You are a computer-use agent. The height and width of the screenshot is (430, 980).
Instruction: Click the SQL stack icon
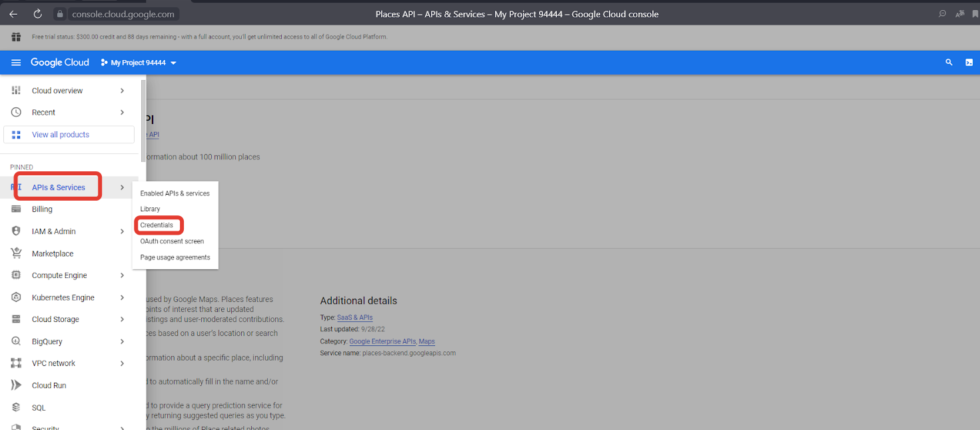[x=16, y=407]
